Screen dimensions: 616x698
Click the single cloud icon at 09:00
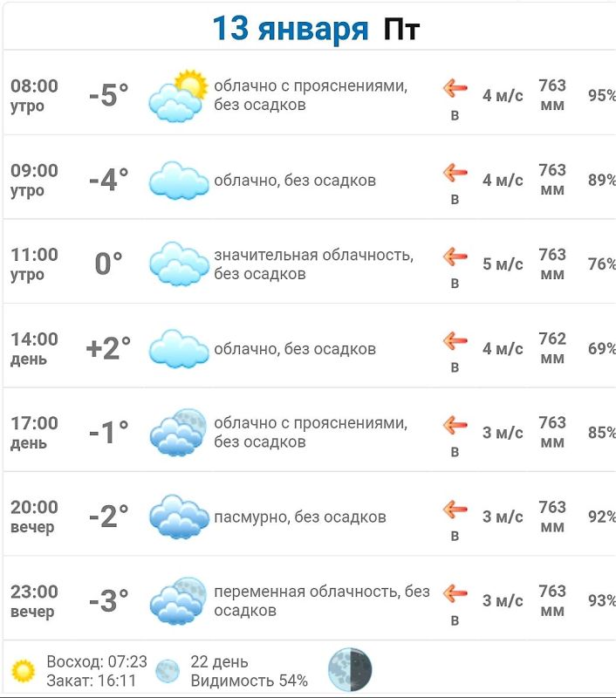click(179, 181)
